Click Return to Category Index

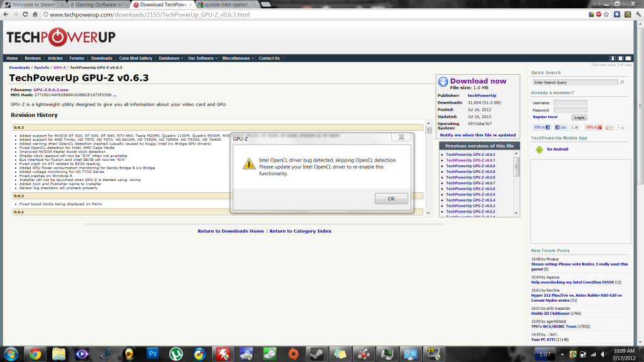[x=300, y=231]
